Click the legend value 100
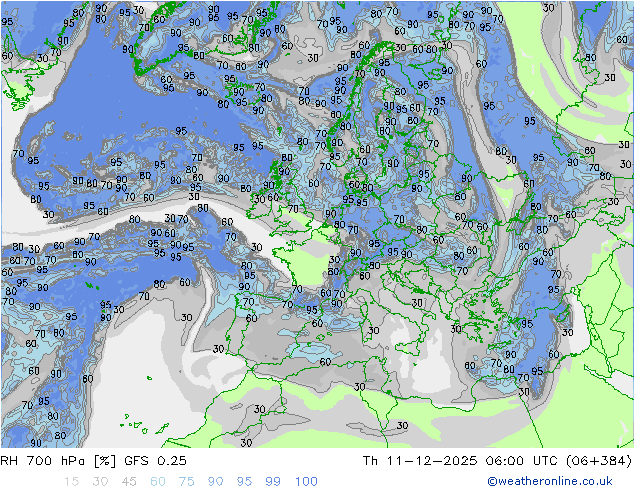This screenshot has width=634, height=490. pos(306,482)
